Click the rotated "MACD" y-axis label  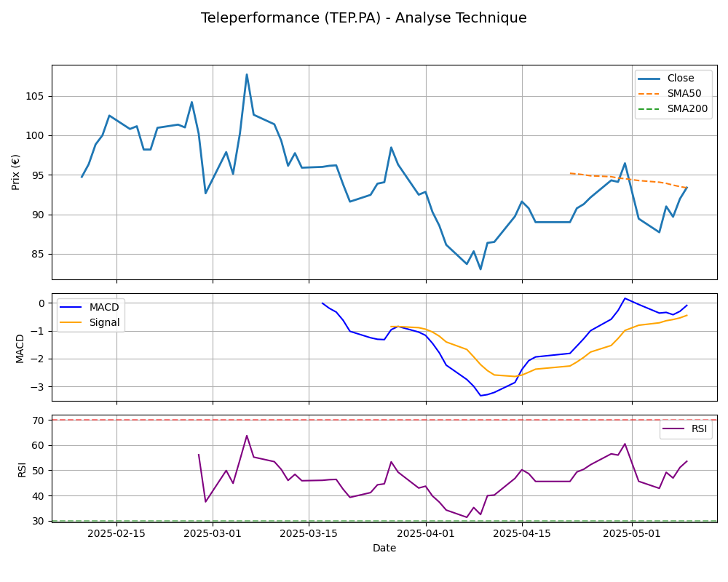20,348
